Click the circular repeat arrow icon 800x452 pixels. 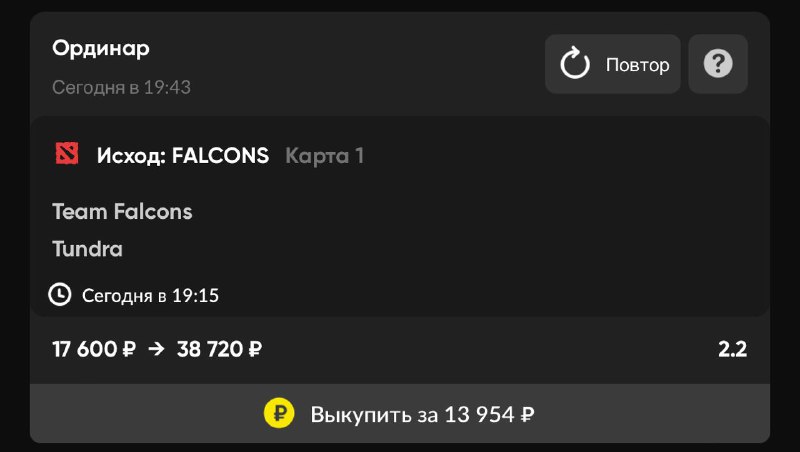(575, 63)
